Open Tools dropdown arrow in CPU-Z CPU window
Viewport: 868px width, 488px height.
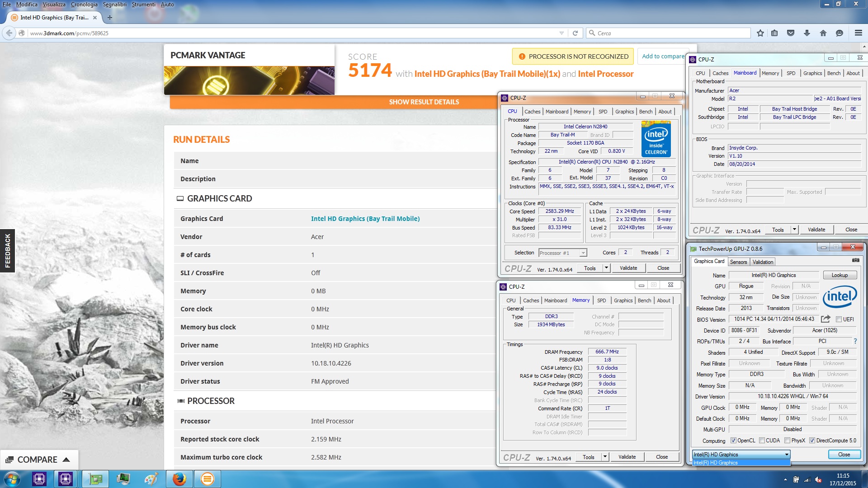pyautogui.click(x=606, y=268)
